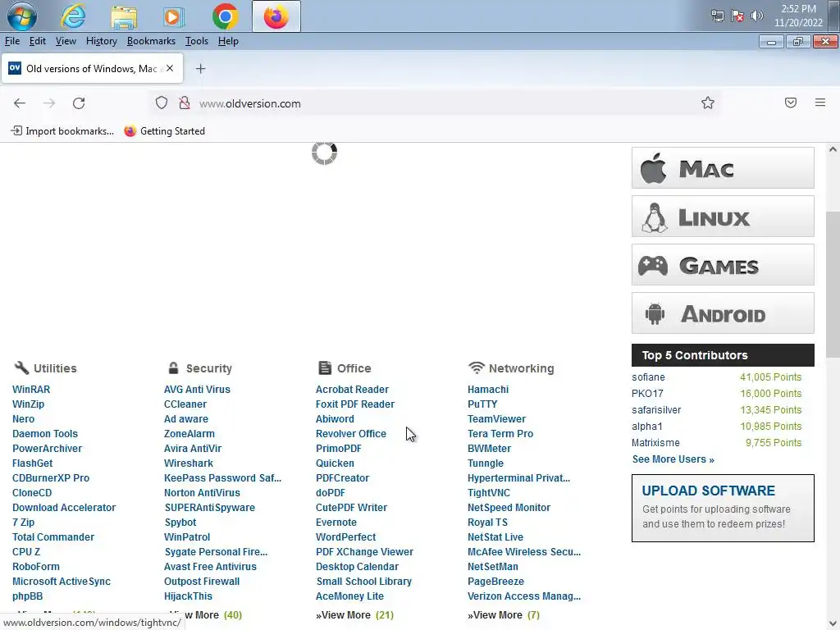Screen dimensions: 840x630
Task: Click the volume speaker tray icon
Action: (757, 16)
